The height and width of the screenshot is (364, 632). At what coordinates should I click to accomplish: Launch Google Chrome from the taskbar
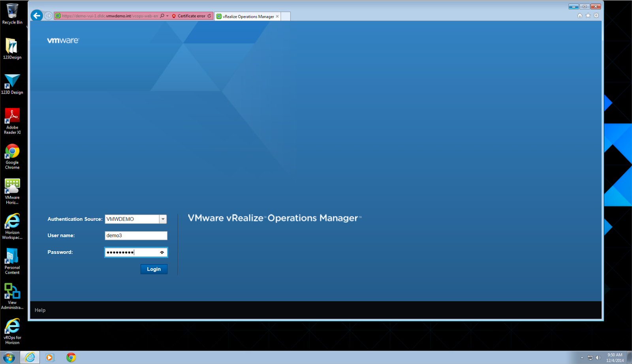coord(71,358)
